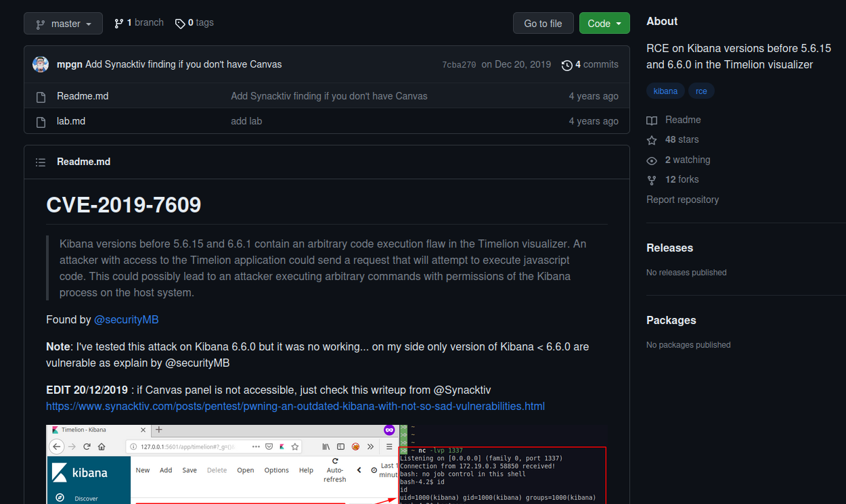The height and width of the screenshot is (504, 846).
Task: Click the mpgn author avatar
Action: pyautogui.click(x=41, y=64)
